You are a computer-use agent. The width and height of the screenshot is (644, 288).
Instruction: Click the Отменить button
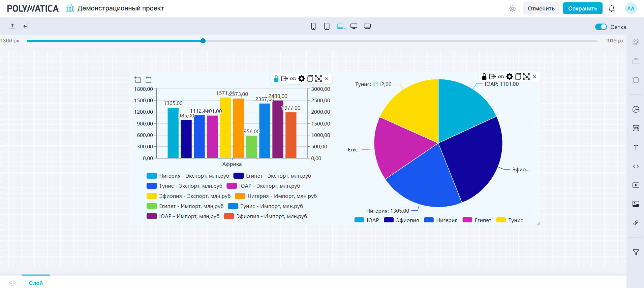(541, 8)
